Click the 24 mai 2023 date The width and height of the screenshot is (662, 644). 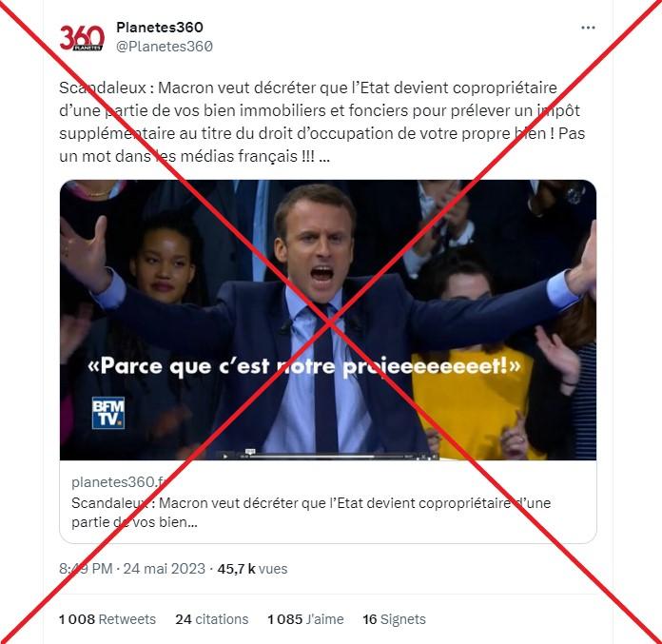pyautogui.click(x=164, y=569)
